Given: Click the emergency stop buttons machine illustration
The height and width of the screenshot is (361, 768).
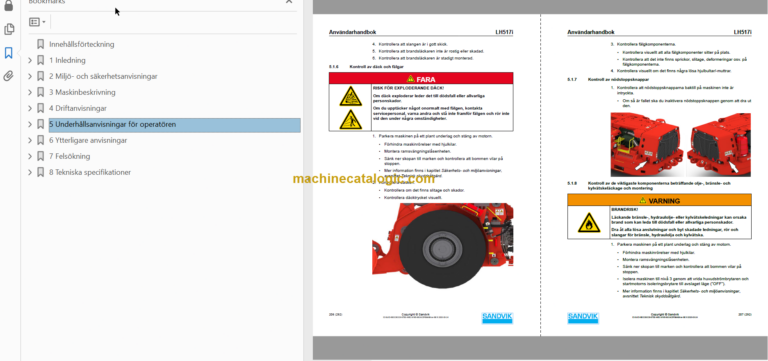Looking at the screenshot, I should point(680,144).
